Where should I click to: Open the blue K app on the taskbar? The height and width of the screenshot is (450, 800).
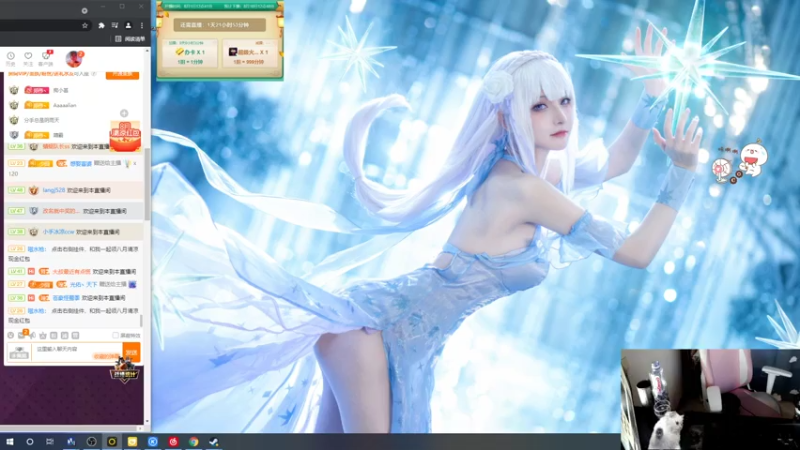pos(153,442)
